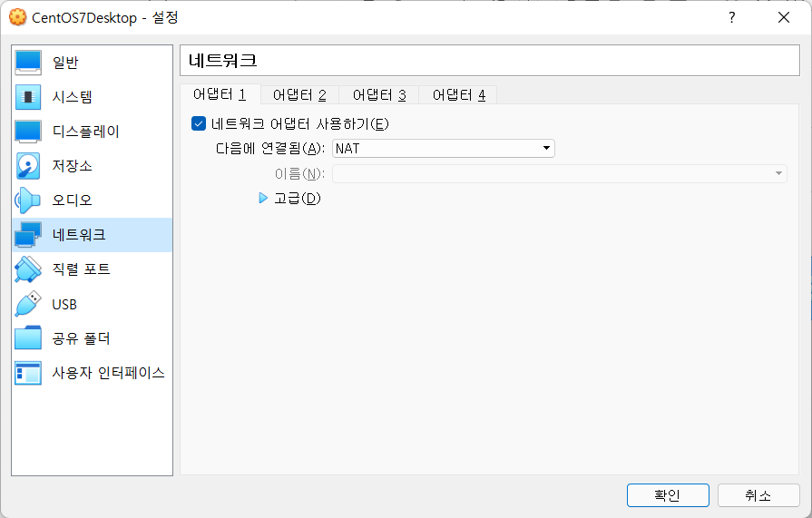Expand the 고급(D) advanced section
Image resolution: width=812 pixels, height=518 pixels.
click(x=263, y=198)
